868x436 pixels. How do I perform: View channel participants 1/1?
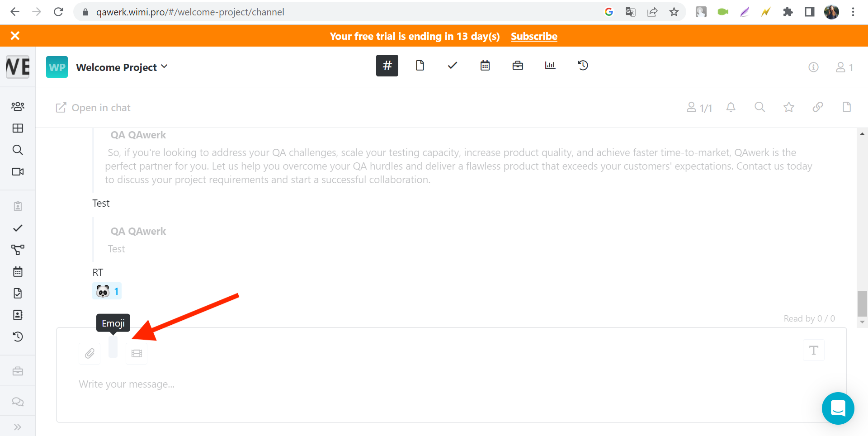click(x=699, y=108)
